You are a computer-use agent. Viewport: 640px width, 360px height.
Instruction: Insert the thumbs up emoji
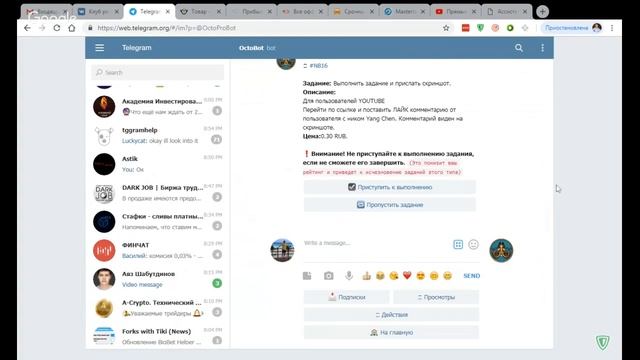pos(367,276)
